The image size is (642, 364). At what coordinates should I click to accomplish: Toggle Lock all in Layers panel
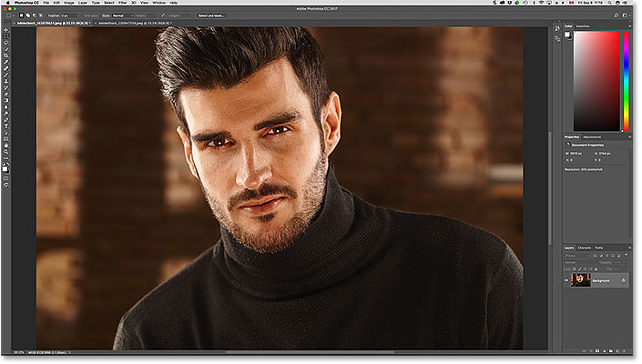[596, 269]
